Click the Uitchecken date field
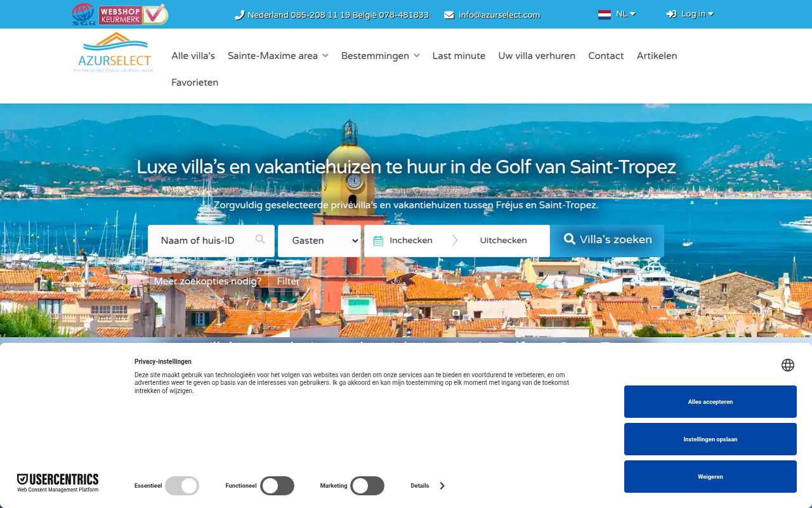Viewport: 812px width, 508px height. coord(503,241)
